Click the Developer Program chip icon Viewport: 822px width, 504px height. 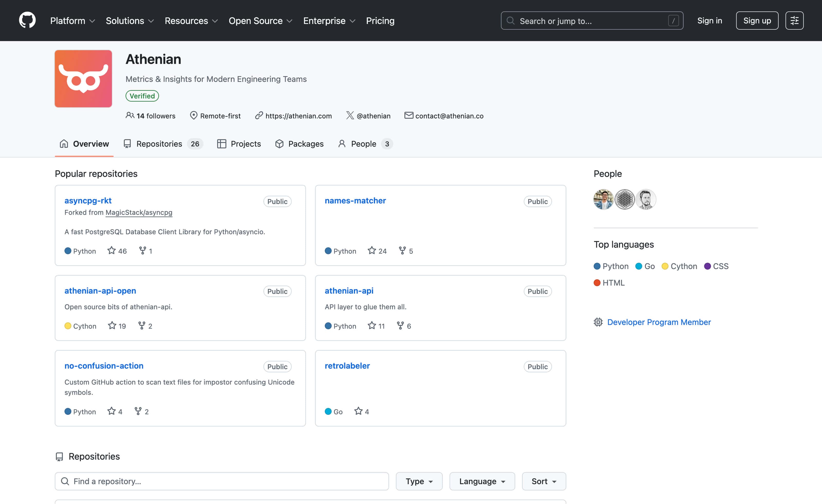pyautogui.click(x=598, y=322)
